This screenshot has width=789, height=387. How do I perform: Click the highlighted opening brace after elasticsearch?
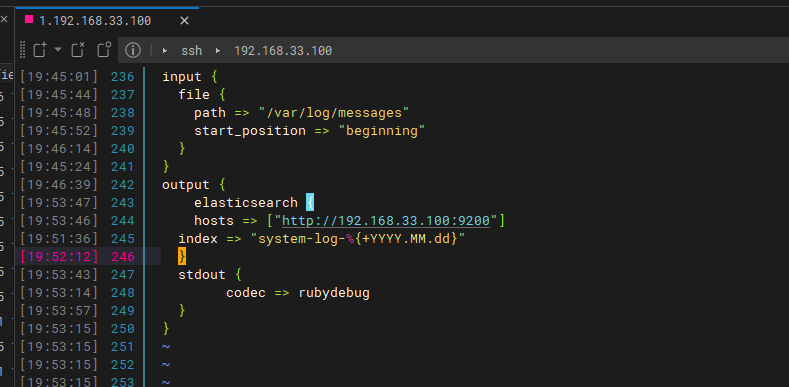click(310, 203)
